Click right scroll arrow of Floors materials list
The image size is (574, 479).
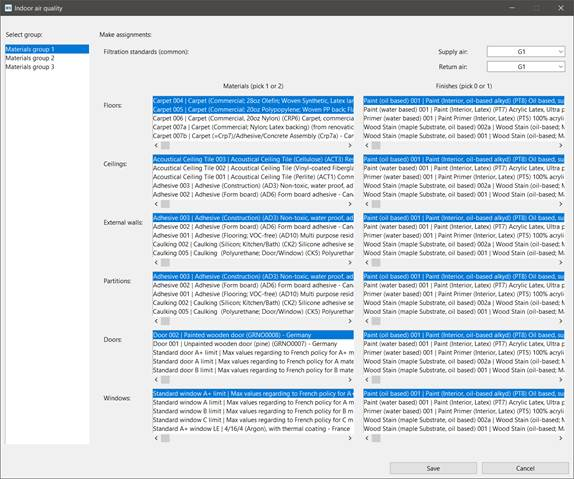click(x=350, y=145)
